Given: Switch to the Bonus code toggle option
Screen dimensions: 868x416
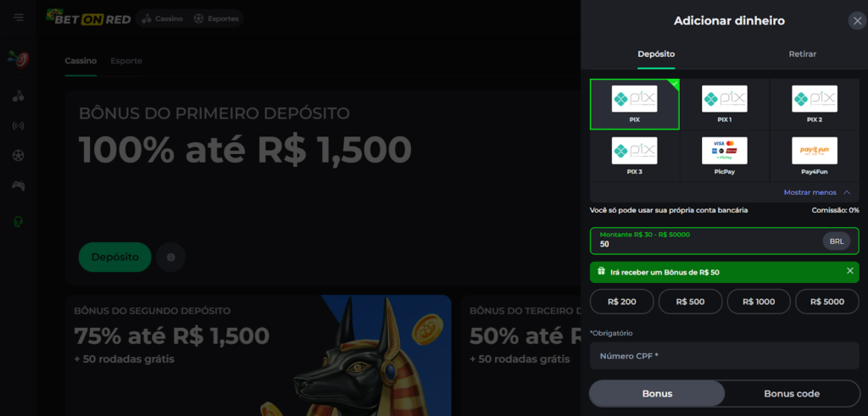Looking at the screenshot, I should click(x=792, y=394).
